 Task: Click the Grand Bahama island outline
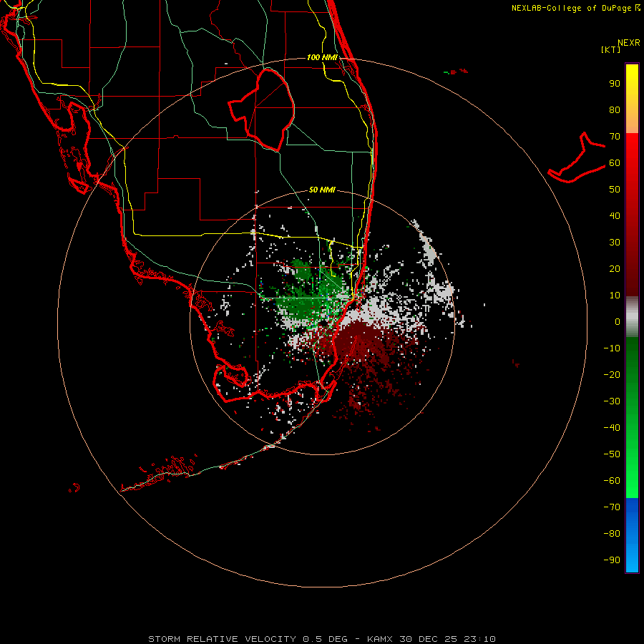(x=577, y=158)
